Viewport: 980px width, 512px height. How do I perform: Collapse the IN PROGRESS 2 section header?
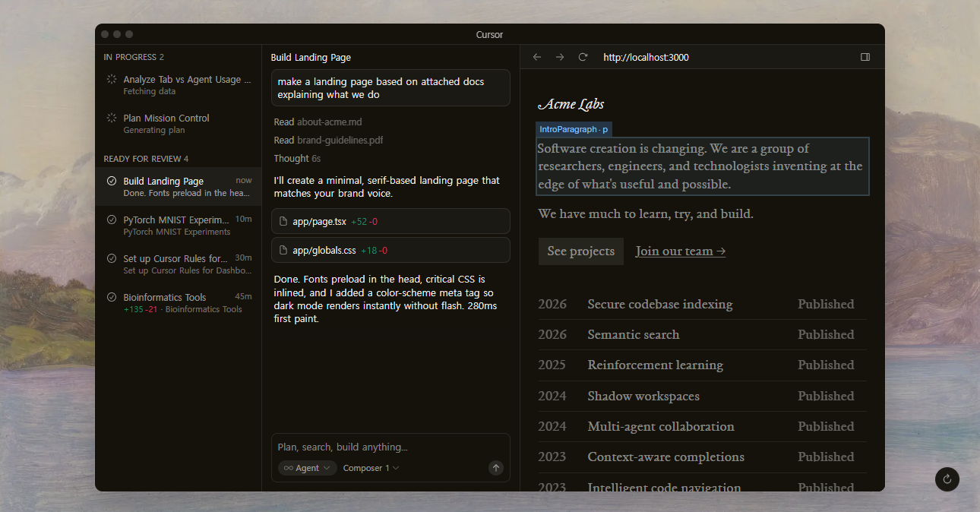click(x=134, y=57)
